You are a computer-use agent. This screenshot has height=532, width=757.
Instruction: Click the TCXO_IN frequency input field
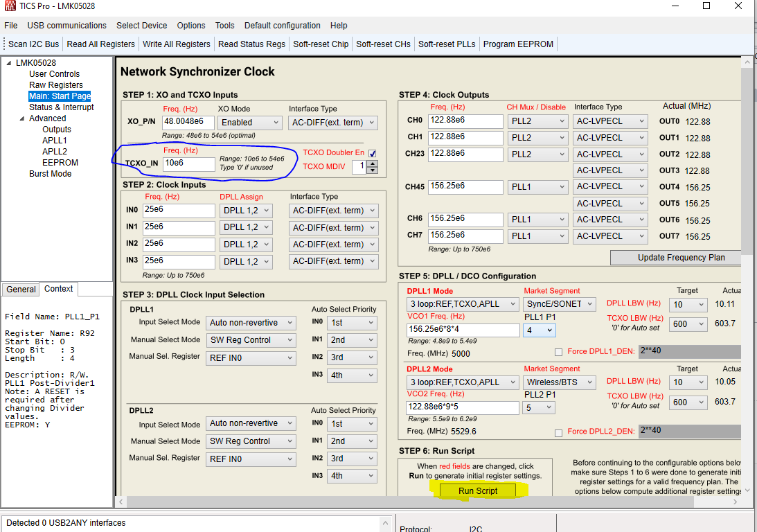click(189, 163)
